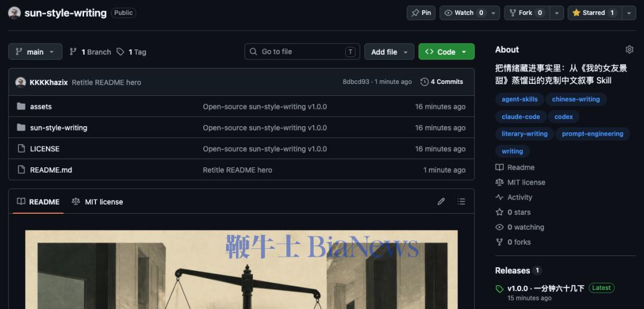Viewport: 644px width, 309px height.
Task: Click the Go to file search field
Action: click(x=302, y=52)
